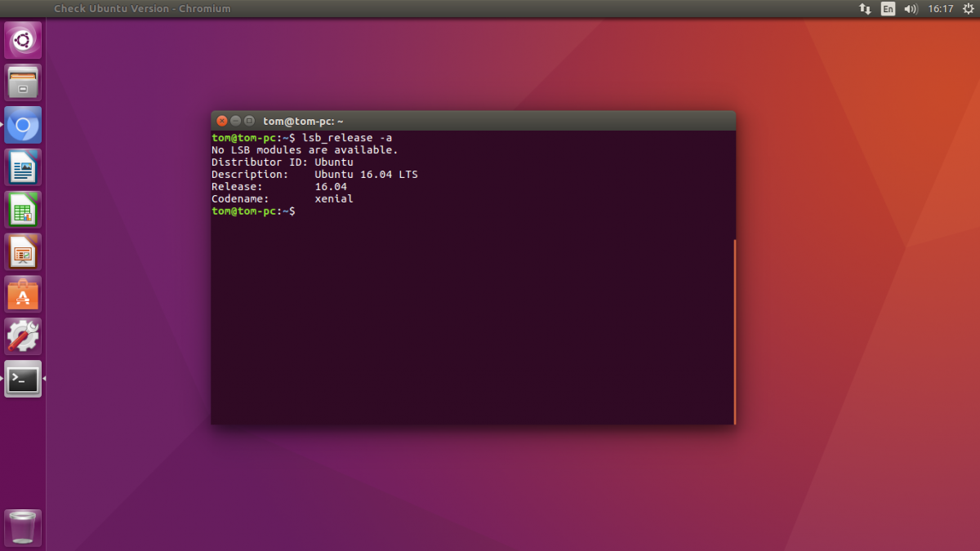This screenshot has width=980, height=551.
Task: Click the 'No LSB modules are available.' line
Action: click(x=305, y=150)
